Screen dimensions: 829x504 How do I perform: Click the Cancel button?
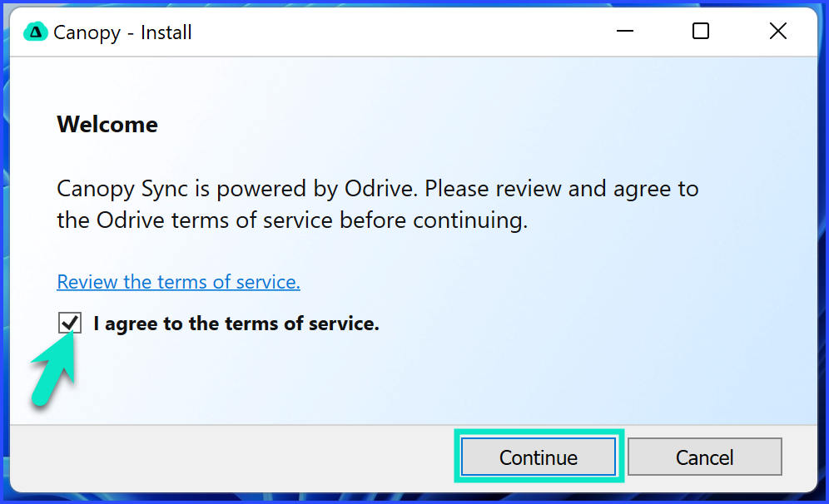(x=704, y=457)
